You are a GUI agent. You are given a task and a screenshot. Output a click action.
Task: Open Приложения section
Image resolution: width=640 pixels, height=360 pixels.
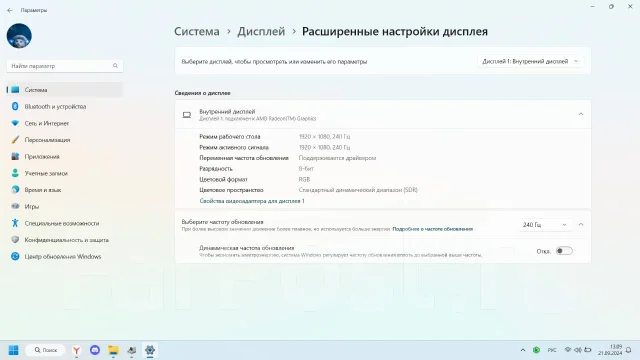click(x=64, y=157)
